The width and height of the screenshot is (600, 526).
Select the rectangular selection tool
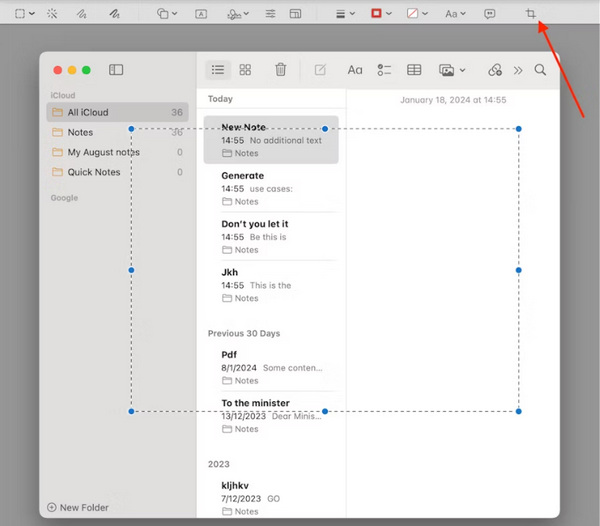20,14
